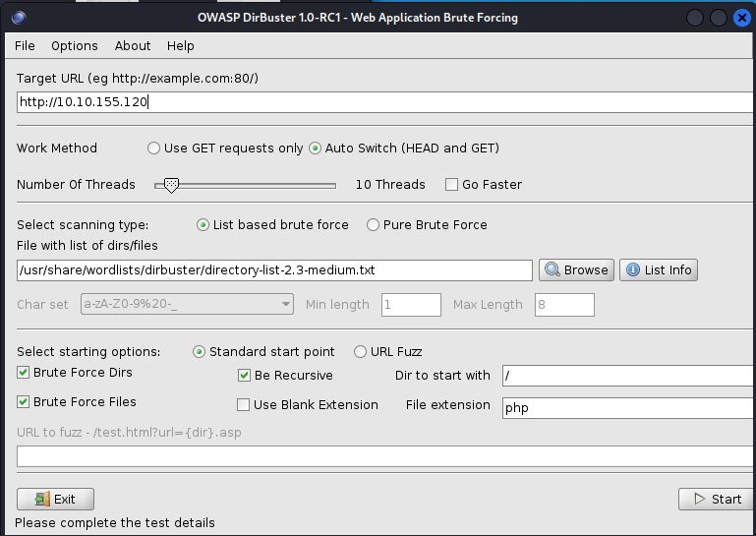Choose Pure Brute Force scanning type
The height and width of the screenshot is (536, 756).
pos(373,225)
